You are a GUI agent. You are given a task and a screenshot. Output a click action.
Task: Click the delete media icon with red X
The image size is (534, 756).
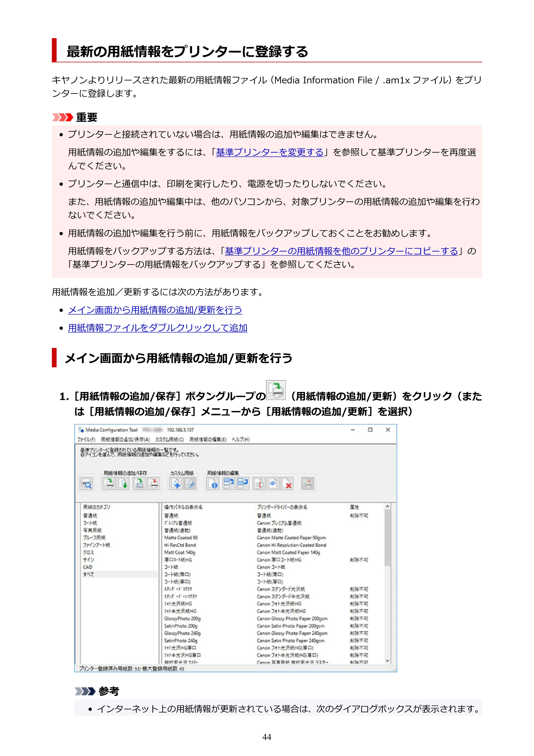tap(287, 484)
